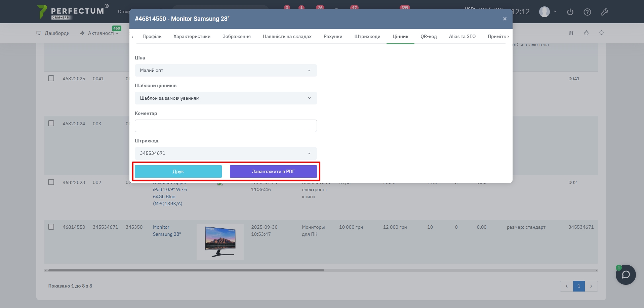This screenshot has height=308, width=644.
Task: Open the Характеристики tab
Action: pos(192,37)
